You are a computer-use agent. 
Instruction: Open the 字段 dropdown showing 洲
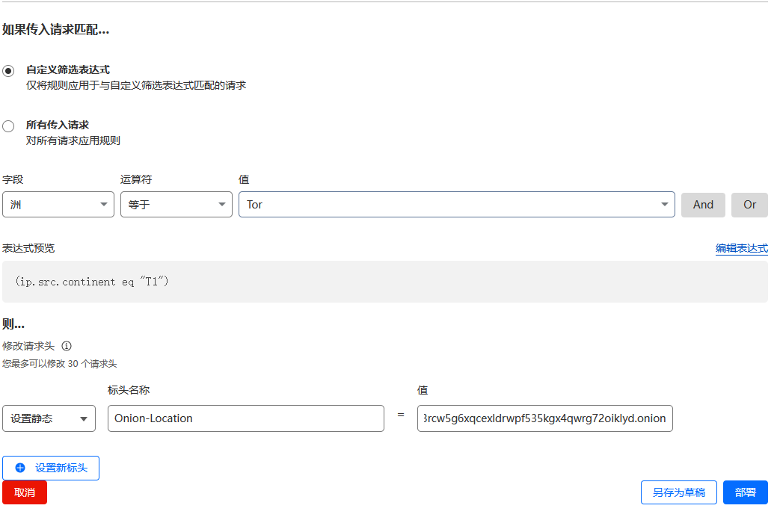(x=58, y=205)
